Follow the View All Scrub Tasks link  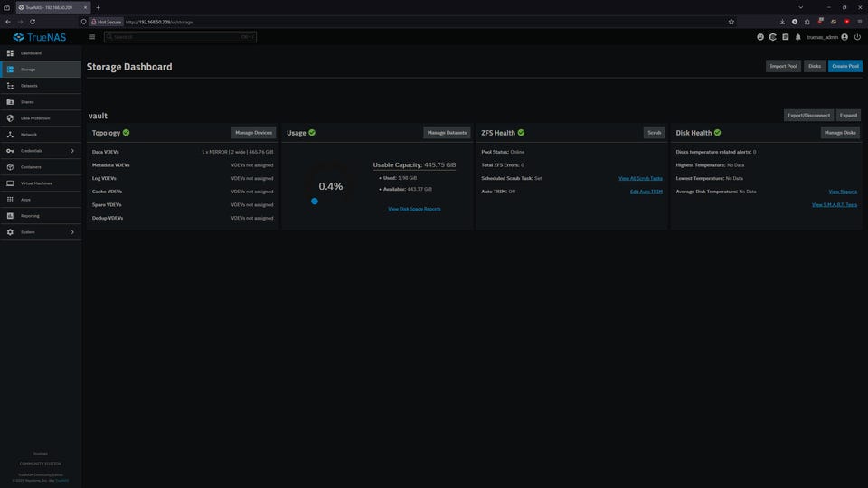point(640,178)
